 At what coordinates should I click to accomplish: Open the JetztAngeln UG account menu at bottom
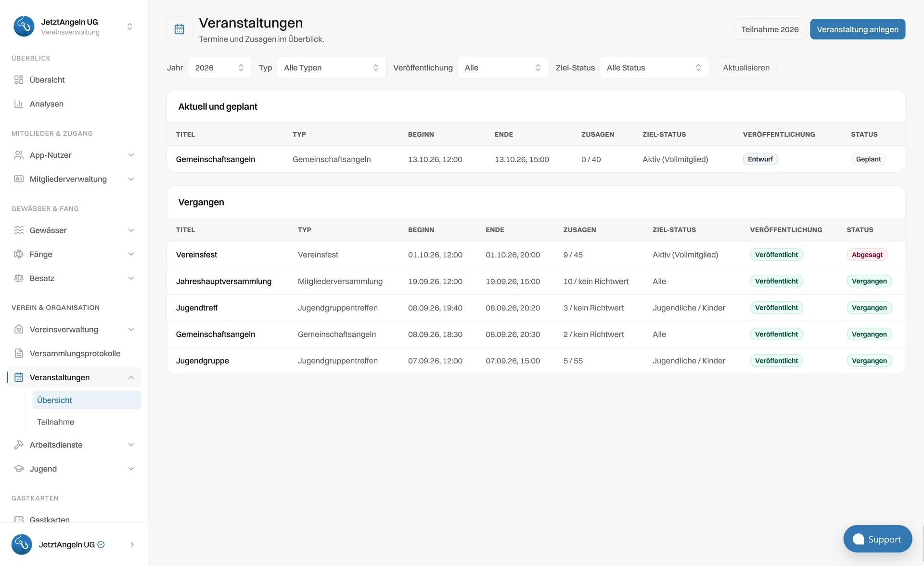point(74,544)
